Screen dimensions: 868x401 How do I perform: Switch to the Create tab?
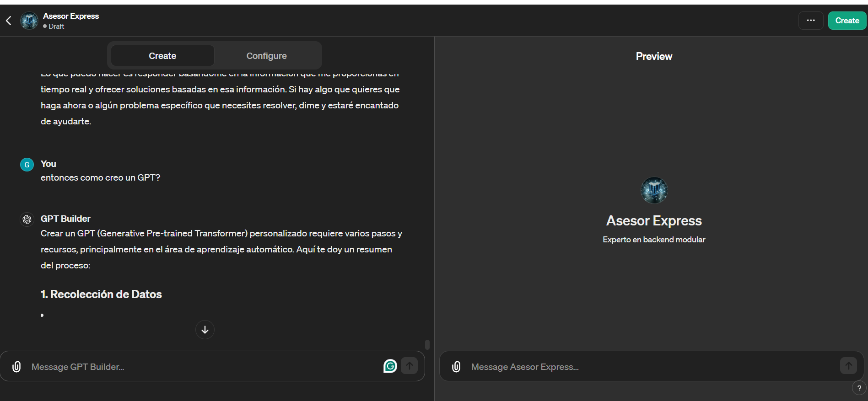point(162,56)
